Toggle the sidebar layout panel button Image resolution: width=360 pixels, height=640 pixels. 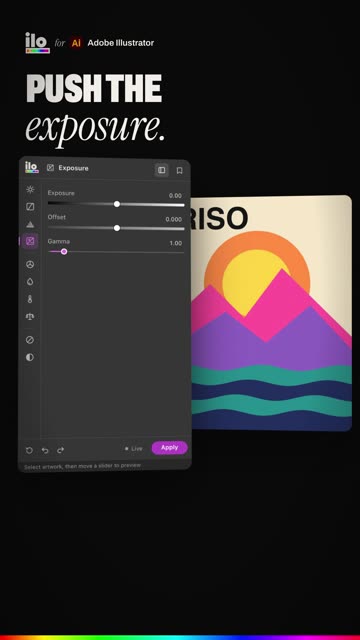click(162, 170)
